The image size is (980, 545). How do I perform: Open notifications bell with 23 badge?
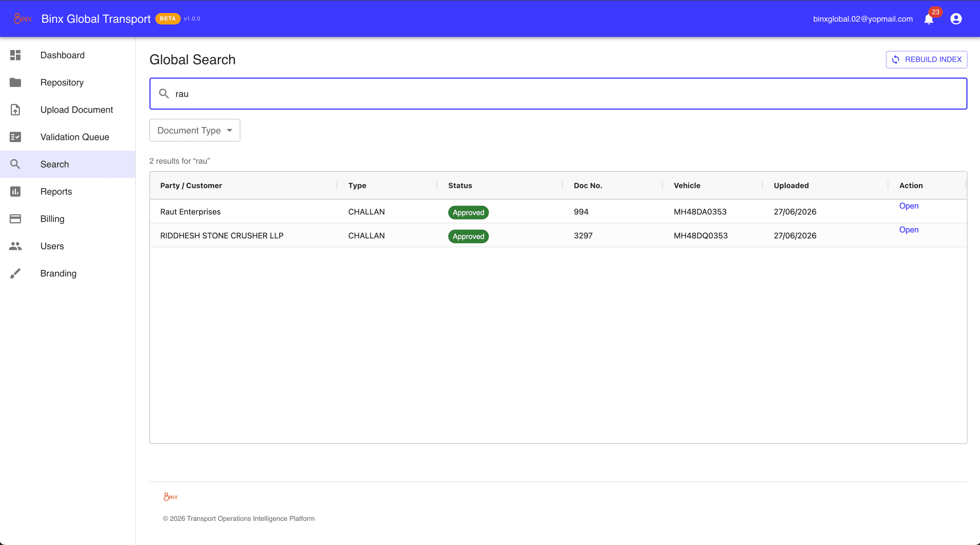[929, 19]
